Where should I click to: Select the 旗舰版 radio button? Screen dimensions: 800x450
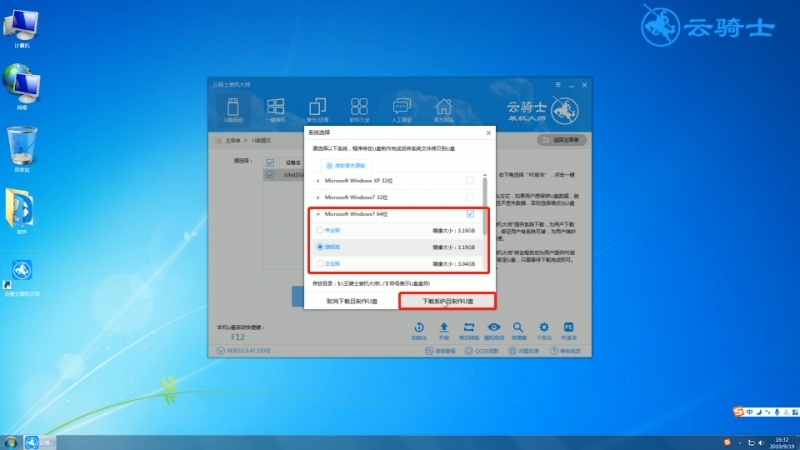(320, 247)
